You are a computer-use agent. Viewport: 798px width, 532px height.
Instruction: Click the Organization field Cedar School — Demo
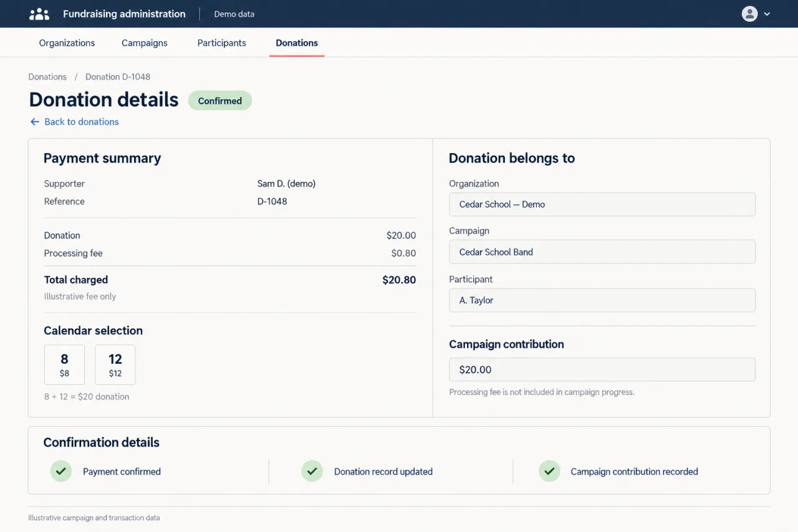click(602, 204)
